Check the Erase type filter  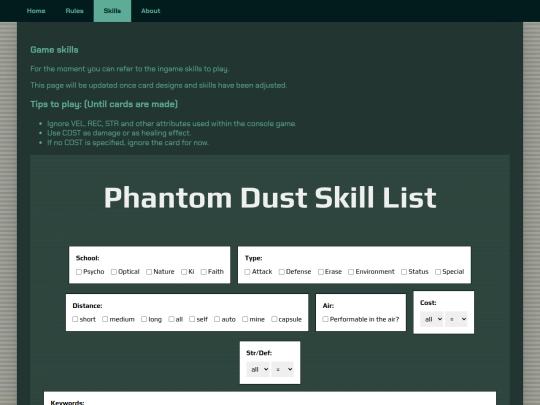click(x=321, y=272)
